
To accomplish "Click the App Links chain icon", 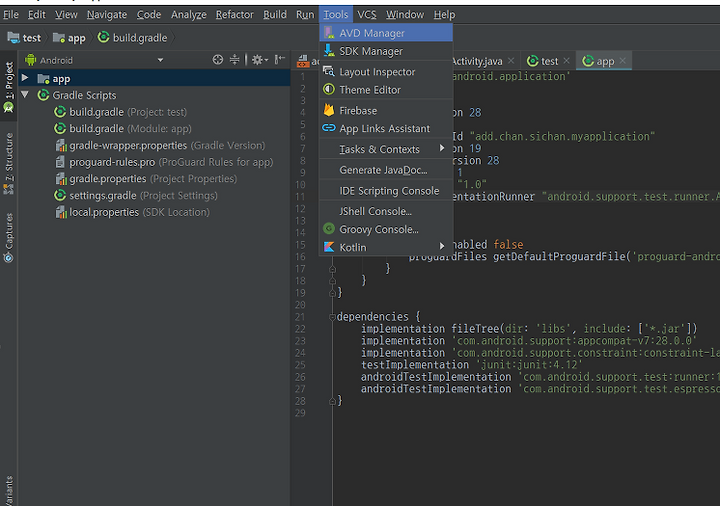I will tap(329, 128).
